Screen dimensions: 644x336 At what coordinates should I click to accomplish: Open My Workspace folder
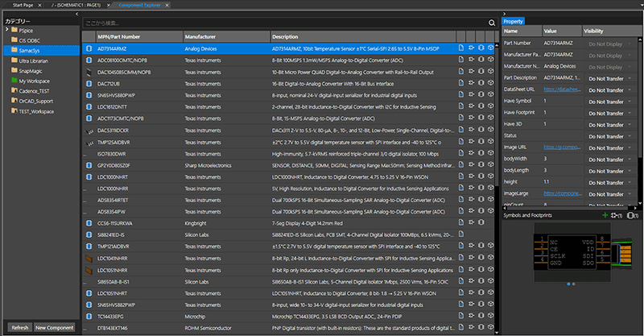[34, 81]
